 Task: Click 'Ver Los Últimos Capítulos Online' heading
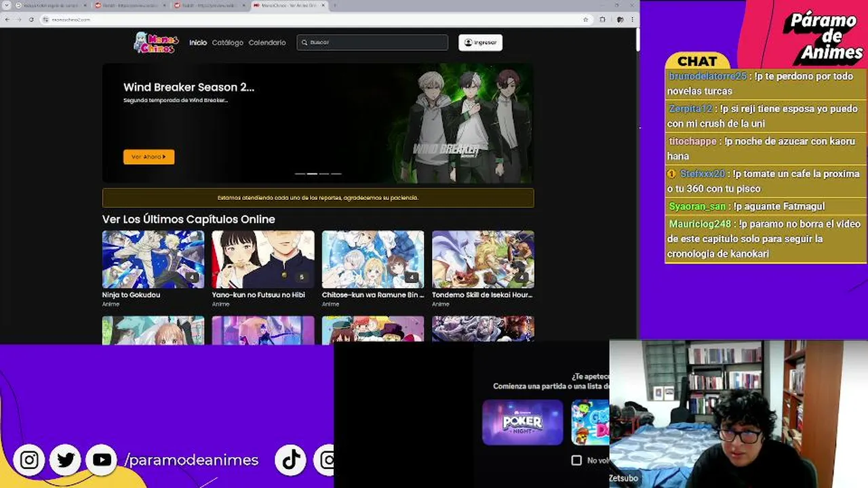(189, 219)
